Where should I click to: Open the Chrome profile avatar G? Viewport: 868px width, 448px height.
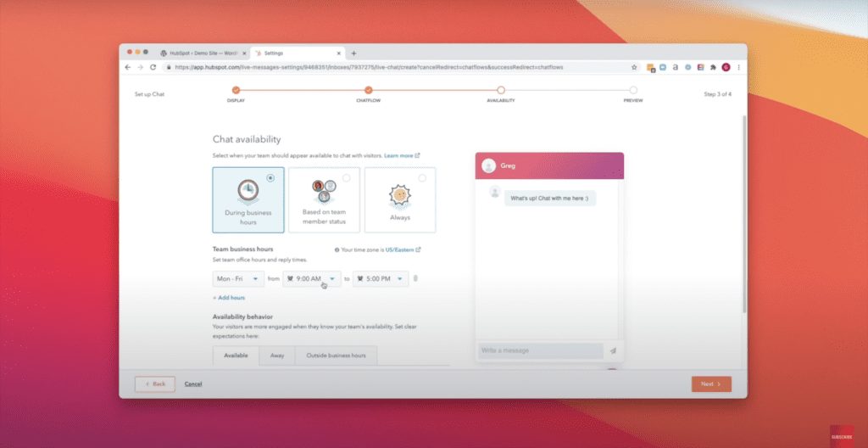pyautogui.click(x=726, y=67)
